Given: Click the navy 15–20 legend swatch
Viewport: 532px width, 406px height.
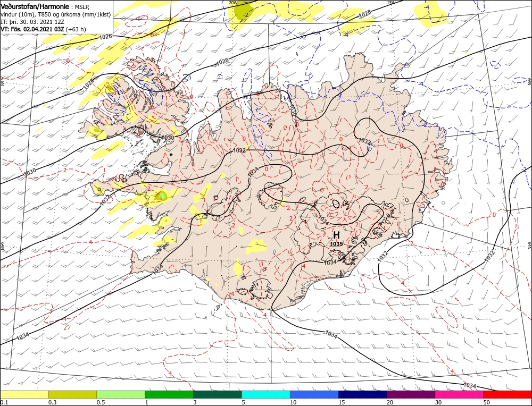Looking at the screenshot, I should point(363,394).
